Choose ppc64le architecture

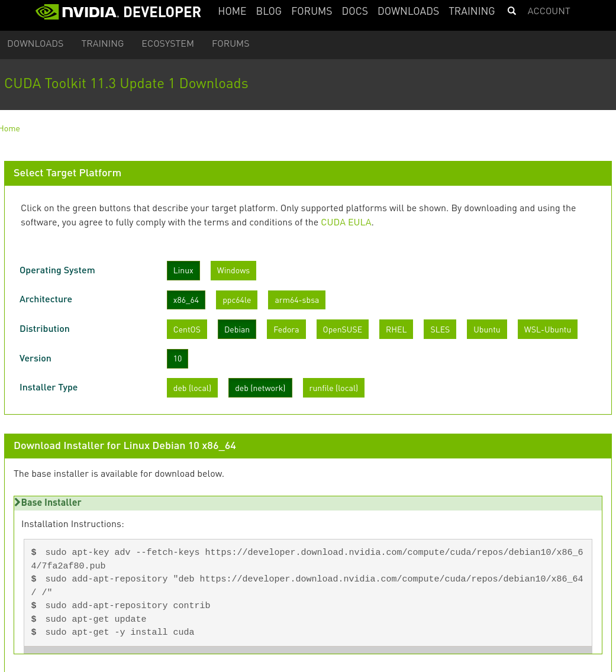237,300
